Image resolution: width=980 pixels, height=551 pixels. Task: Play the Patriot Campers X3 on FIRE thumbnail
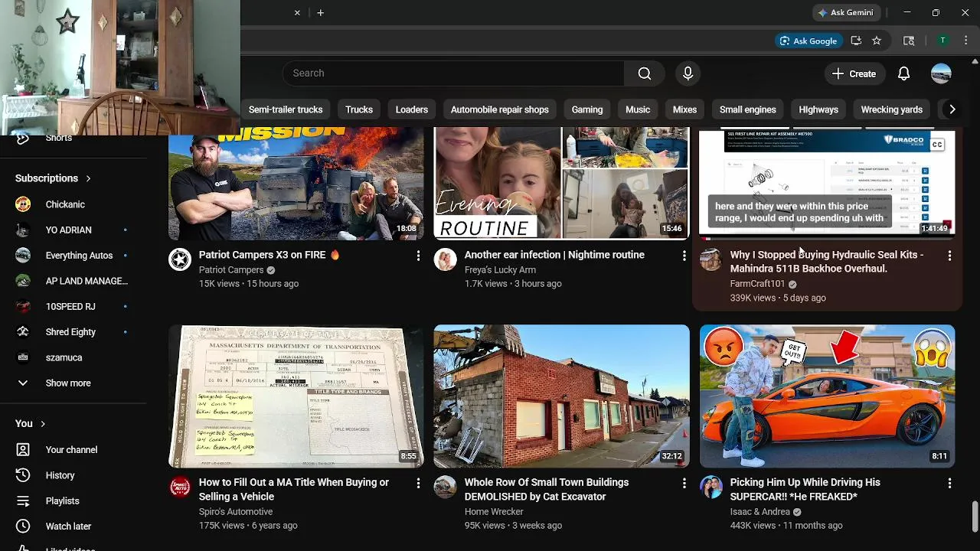[x=296, y=184]
